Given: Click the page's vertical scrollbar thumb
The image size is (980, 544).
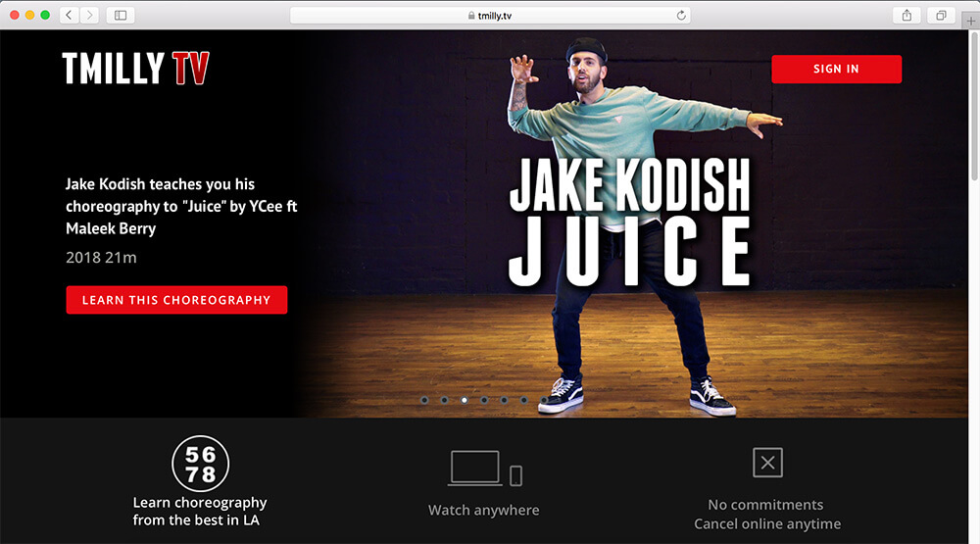Looking at the screenshot, I should click(x=974, y=106).
